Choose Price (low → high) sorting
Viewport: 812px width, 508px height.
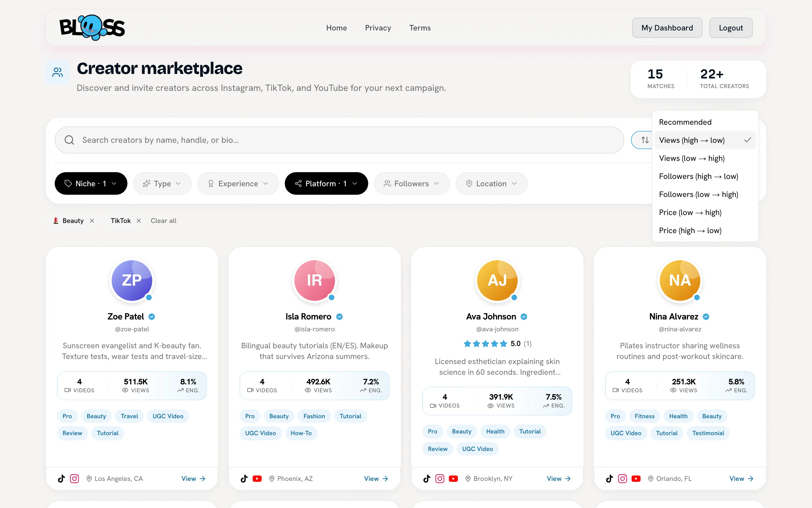(705, 212)
